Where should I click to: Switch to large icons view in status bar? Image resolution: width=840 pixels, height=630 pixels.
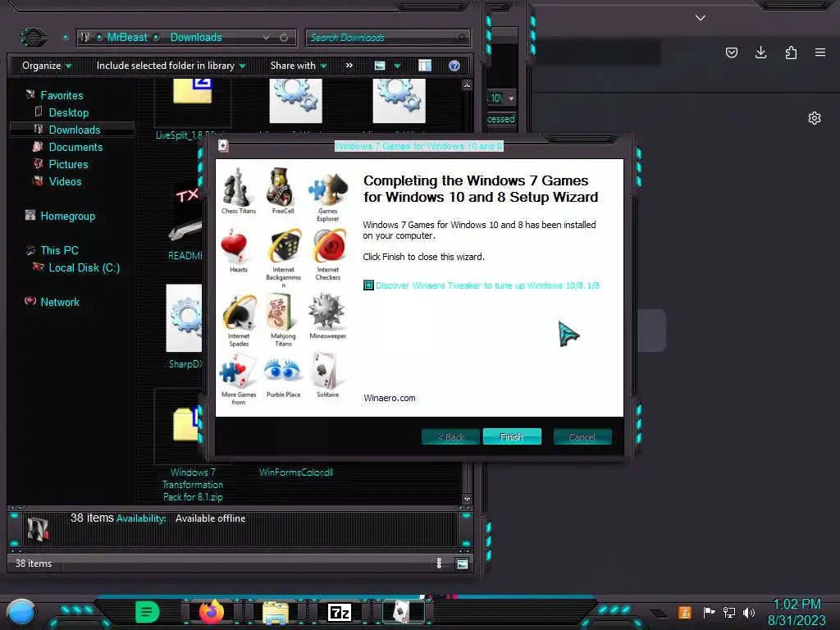pyautogui.click(x=462, y=564)
